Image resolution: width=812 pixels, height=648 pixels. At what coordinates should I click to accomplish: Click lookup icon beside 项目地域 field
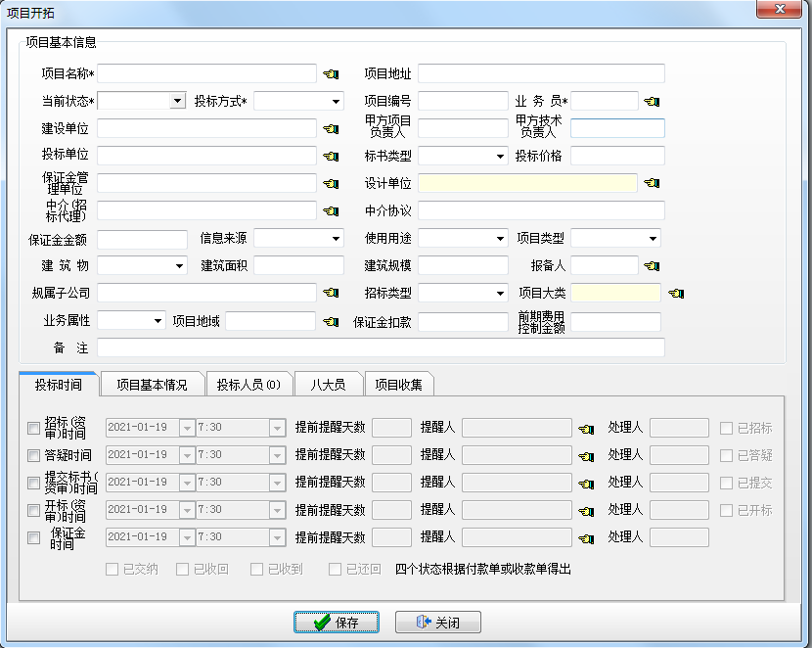point(331,321)
